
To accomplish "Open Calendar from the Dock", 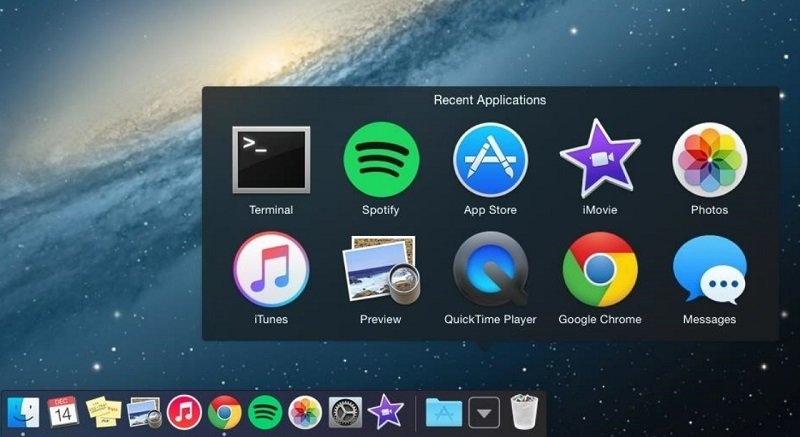I will [63, 411].
